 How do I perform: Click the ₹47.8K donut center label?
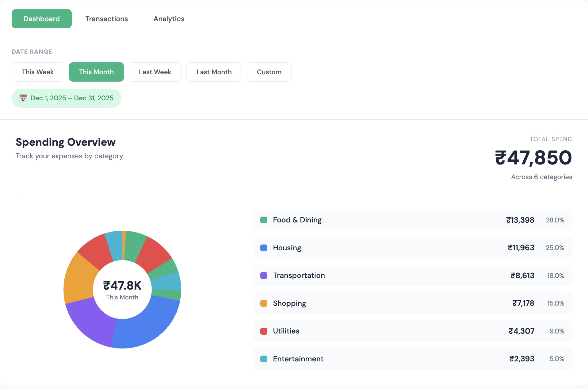coord(122,286)
